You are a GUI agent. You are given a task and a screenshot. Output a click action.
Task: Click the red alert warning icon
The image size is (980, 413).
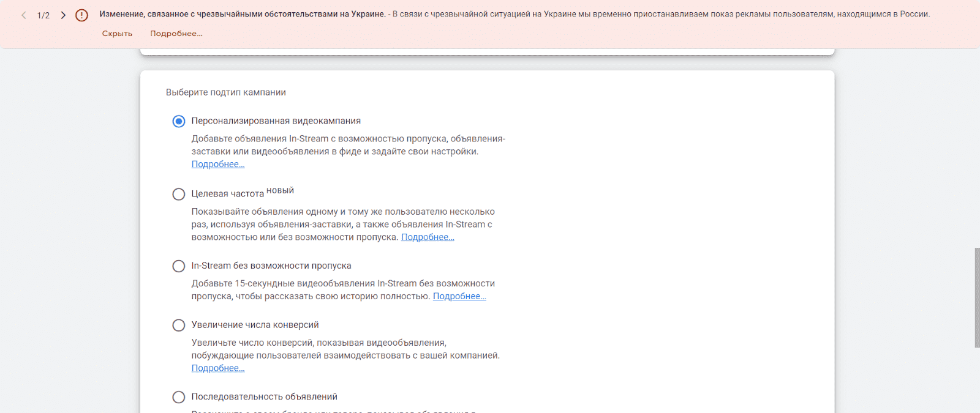click(x=81, y=15)
